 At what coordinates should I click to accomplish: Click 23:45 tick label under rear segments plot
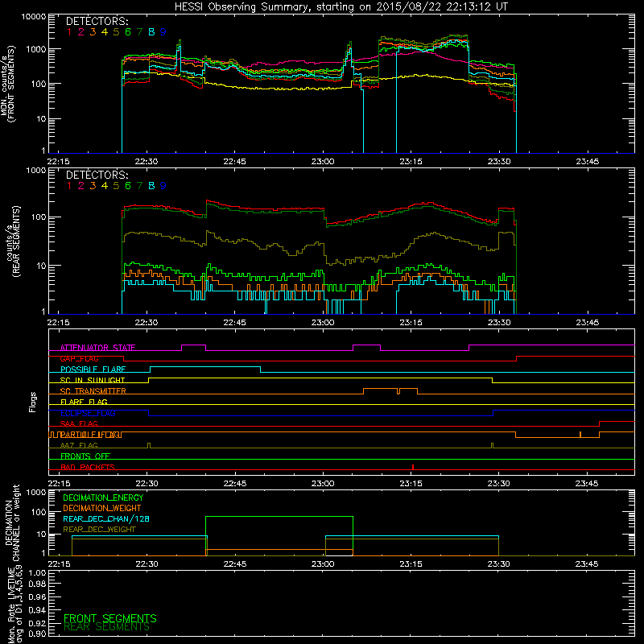pos(588,323)
